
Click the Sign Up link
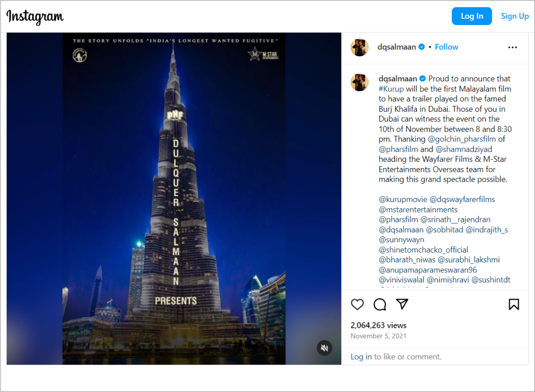(x=515, y=16)
